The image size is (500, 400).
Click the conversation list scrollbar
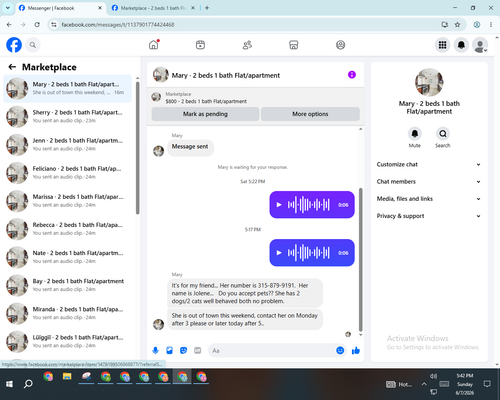point(138,147)
